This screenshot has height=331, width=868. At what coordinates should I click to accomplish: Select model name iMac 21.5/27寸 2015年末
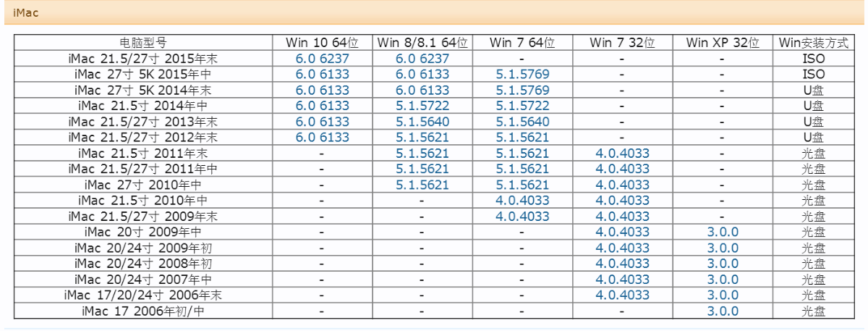pyautogui.click(x=143, y=59)
